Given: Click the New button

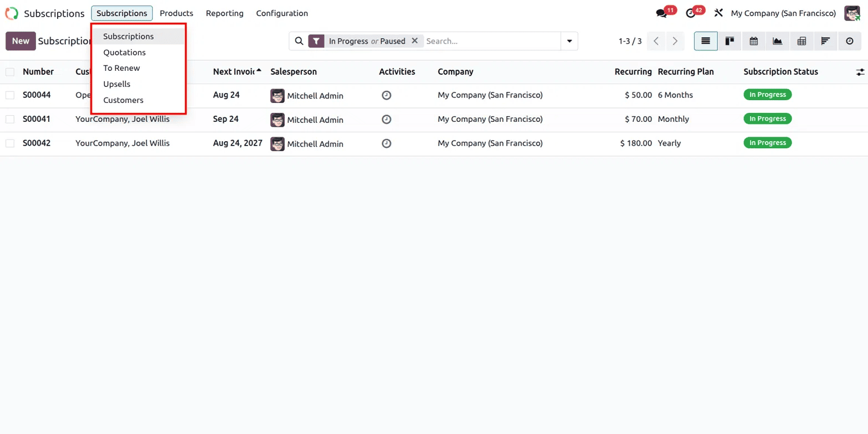Looking at the screenshot, I should coord(20,41).
